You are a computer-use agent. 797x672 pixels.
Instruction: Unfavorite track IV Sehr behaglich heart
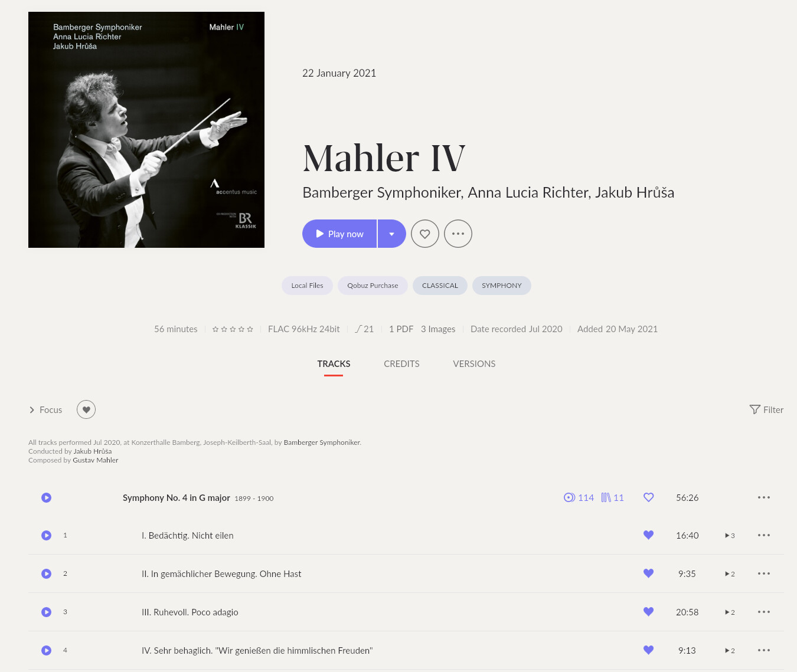(x=648, y=650)
